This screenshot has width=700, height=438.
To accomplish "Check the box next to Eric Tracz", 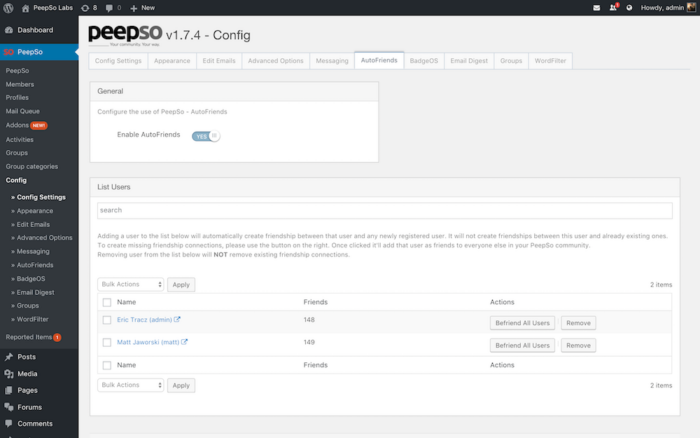I will click(107, 320).
